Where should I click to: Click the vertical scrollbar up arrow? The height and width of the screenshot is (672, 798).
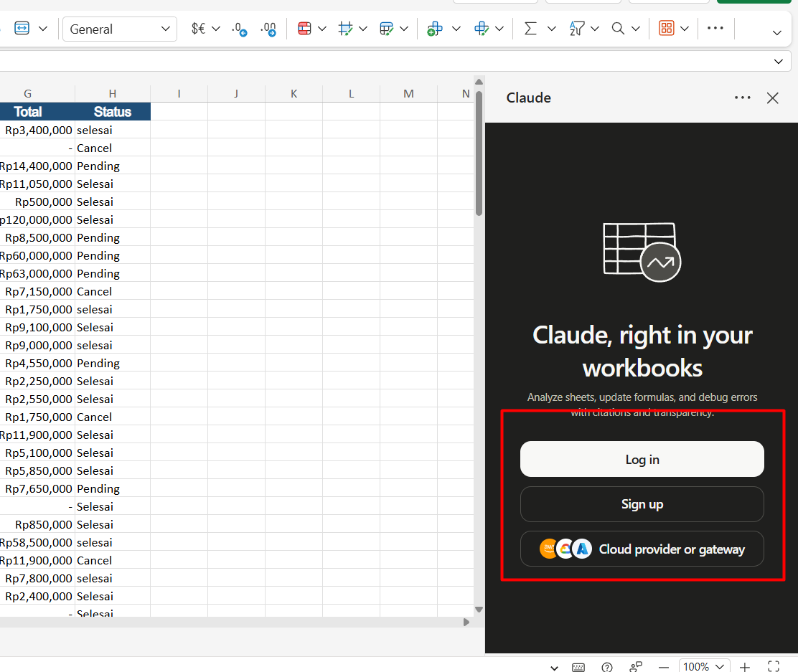479,82
